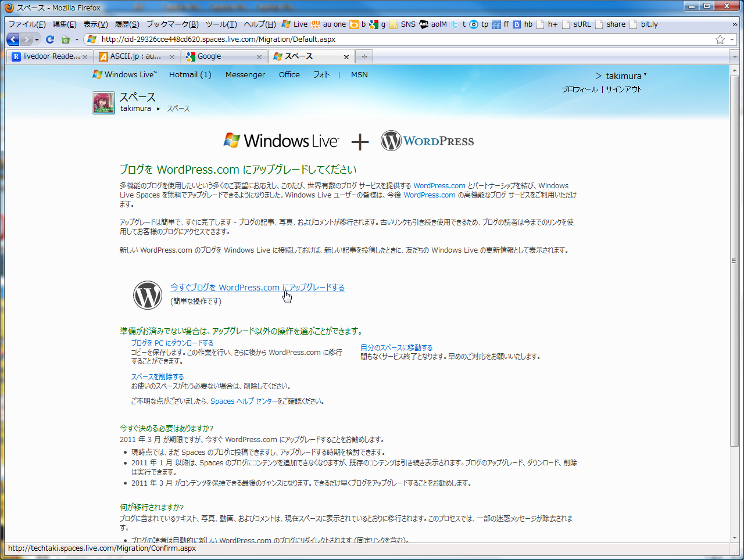Viewport: 744px width, 560px height.
Task: Close the スペース tab
Action: point(346,57)
